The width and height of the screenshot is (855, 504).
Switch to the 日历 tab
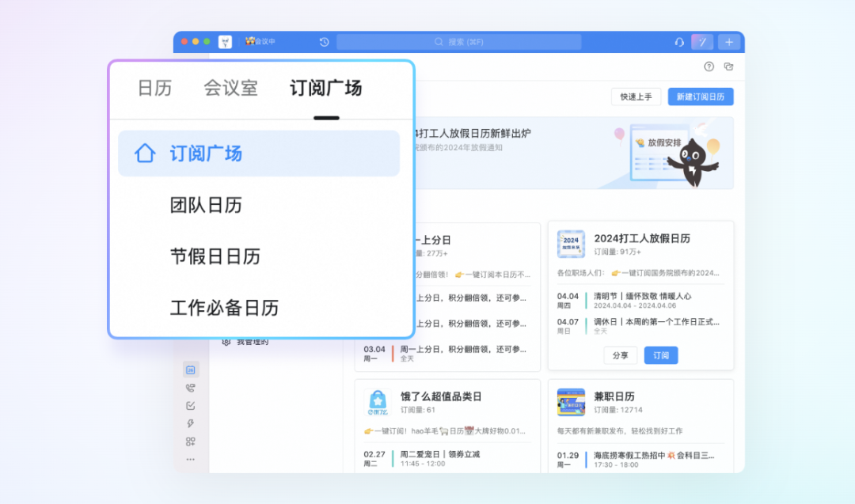[x=154, y=88]
